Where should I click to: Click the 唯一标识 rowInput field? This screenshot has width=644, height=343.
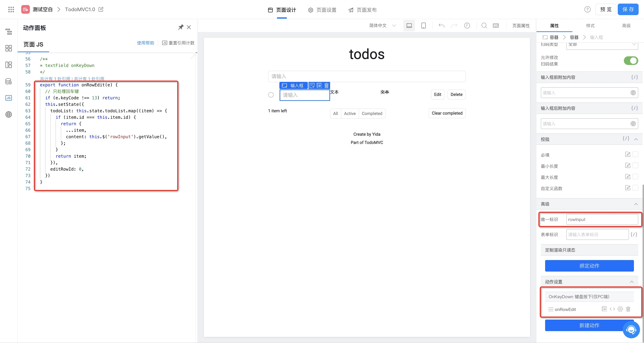[602, 219]
